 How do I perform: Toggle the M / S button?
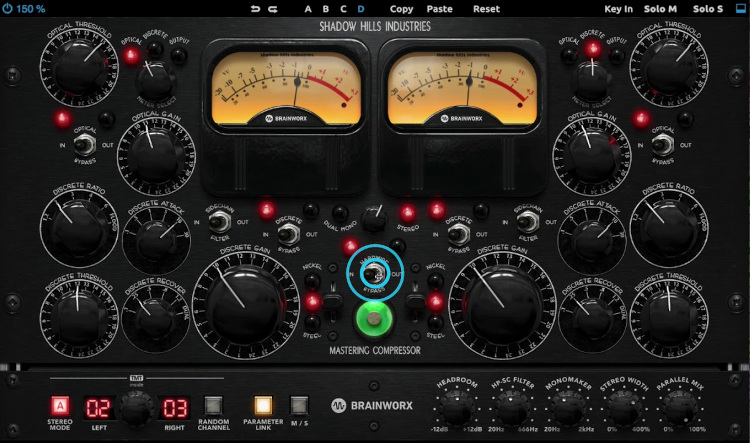[x=299, y=406]
